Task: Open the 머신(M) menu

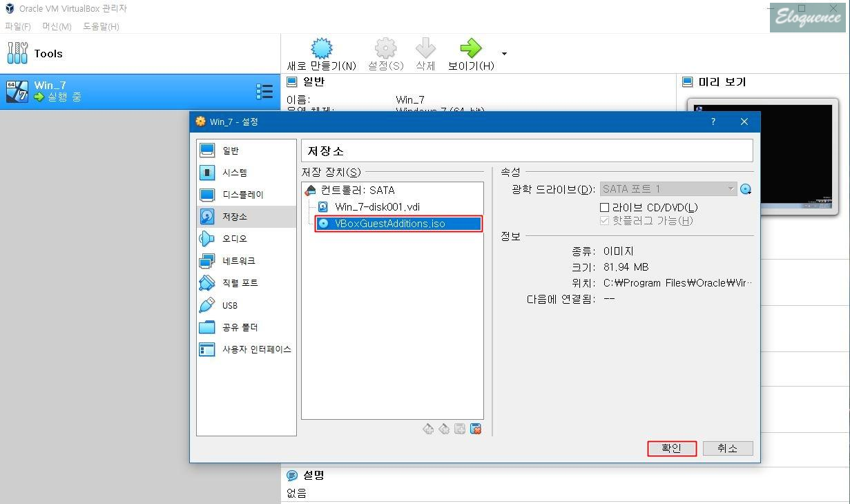Action: pyautogui.click(x=57, y=26)
